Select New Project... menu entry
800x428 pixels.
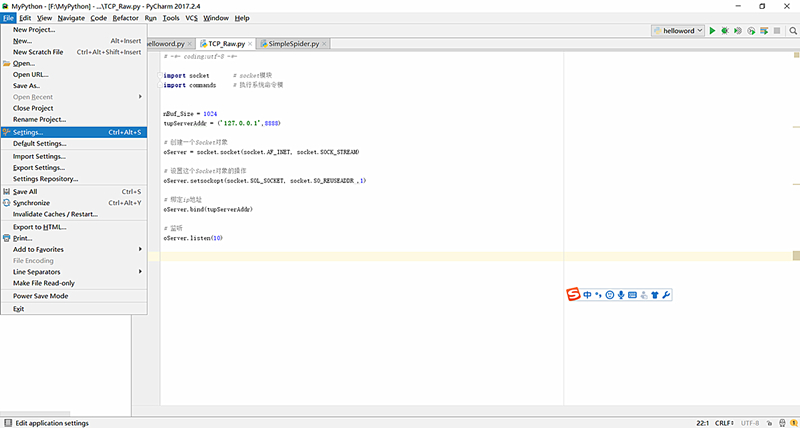tap(74, 30)
